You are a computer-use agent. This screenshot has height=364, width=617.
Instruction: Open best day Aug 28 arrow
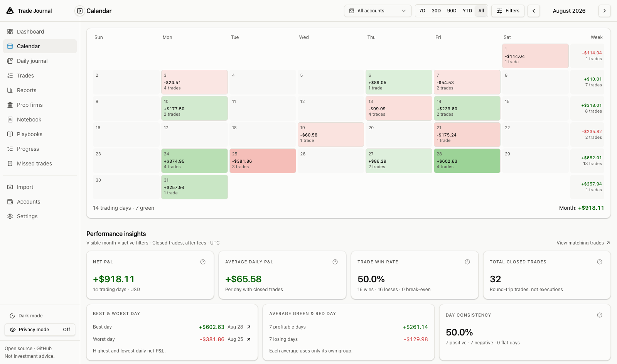[x=249, y=327]
